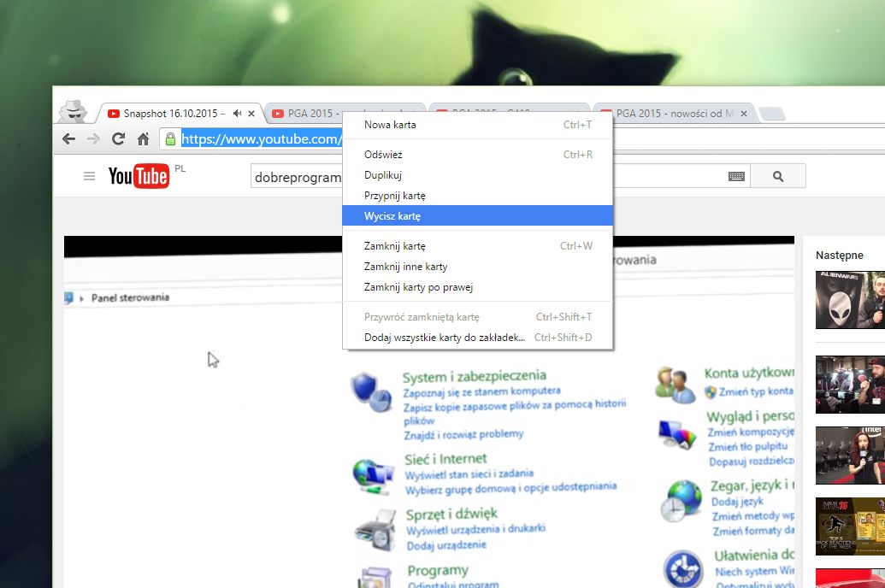This screenshot has width=885, height=588.
Task: Choose Zamknij karty po prawej
Action: click(477, 287)
